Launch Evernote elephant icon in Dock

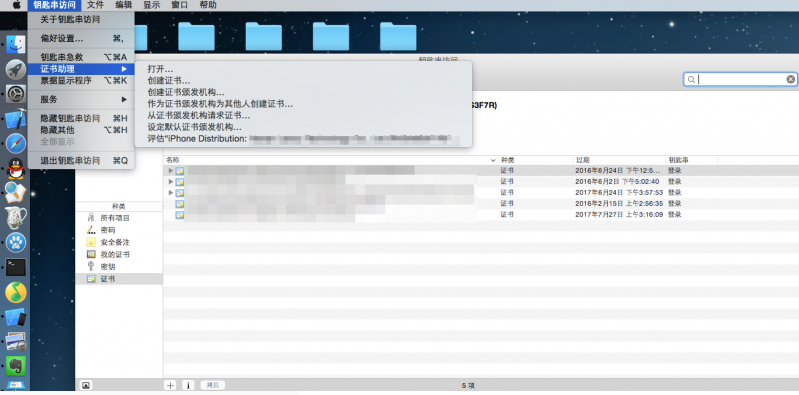click(x=16, y=366)
